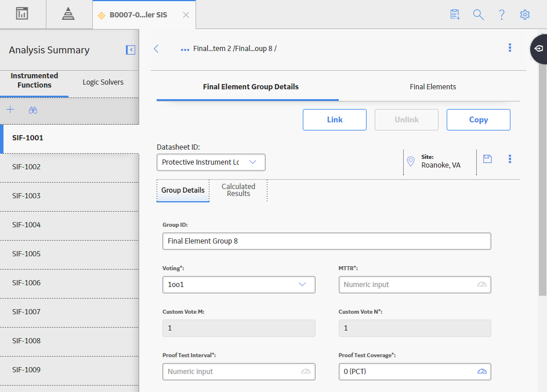Open the settings gear icon
This screenshot has width=547, height=392.
525,14
